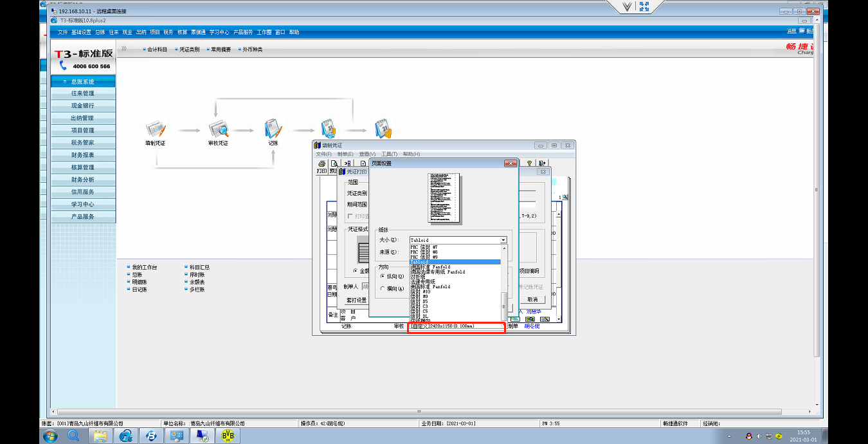Screen dimensions: 868x444
Task: Open 文件 menu in the T3 main menu bar
Action: point(62,32)
